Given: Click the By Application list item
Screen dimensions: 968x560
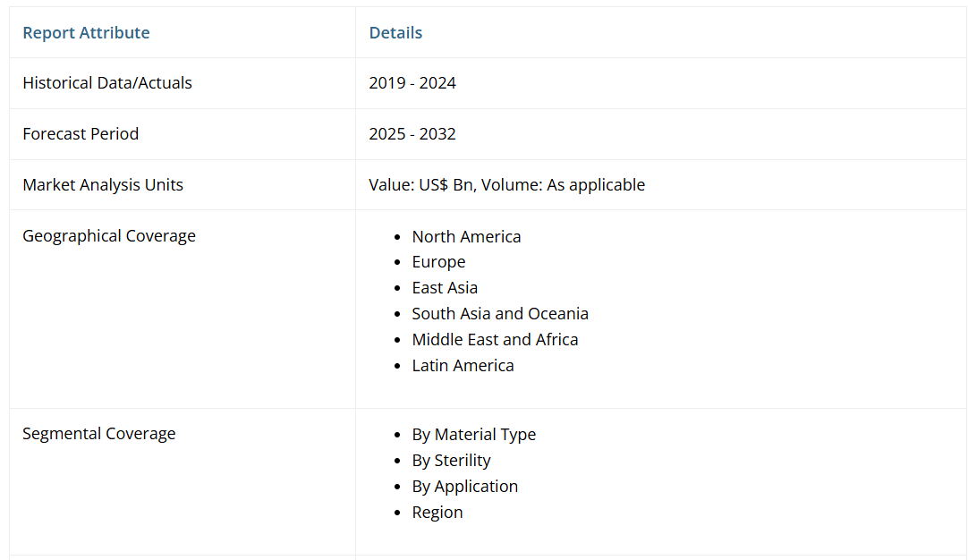Looking at the screenshot, I should pos(464,487).
